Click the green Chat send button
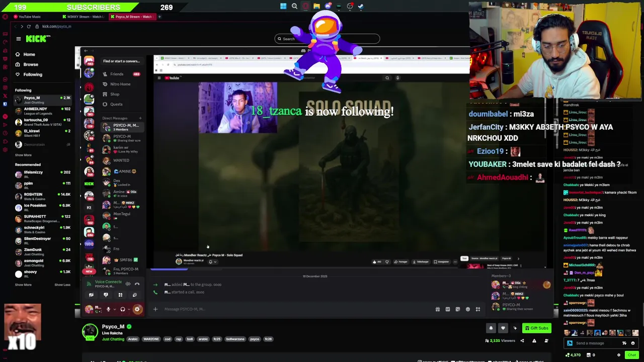The height and width of the screenshot is (362, 644). pyautogui.click(x=632, y=355)
